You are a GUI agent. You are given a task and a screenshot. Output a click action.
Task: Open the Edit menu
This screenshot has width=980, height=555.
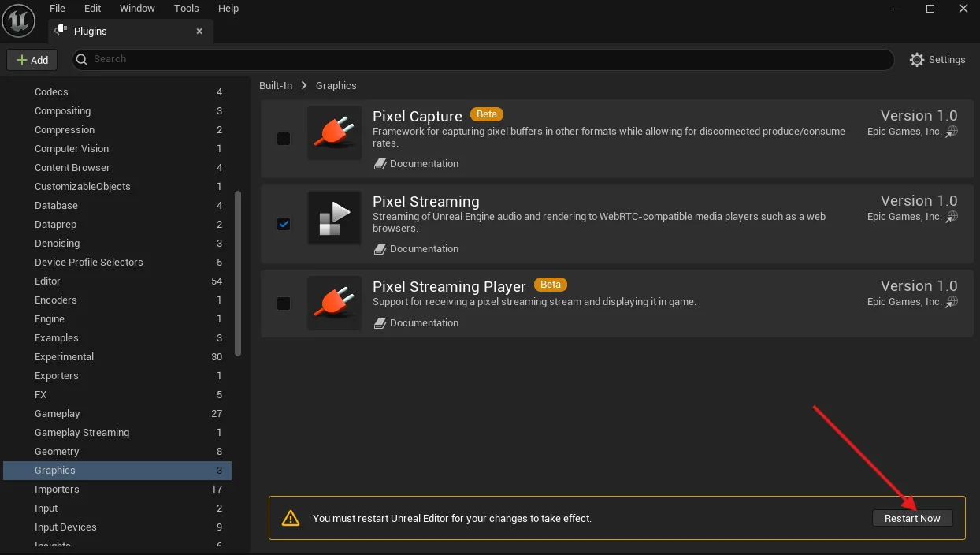click(x=93, y=9)
